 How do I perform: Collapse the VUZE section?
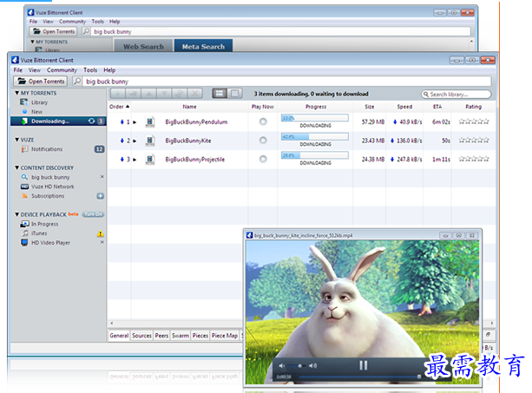click(16, 140)
